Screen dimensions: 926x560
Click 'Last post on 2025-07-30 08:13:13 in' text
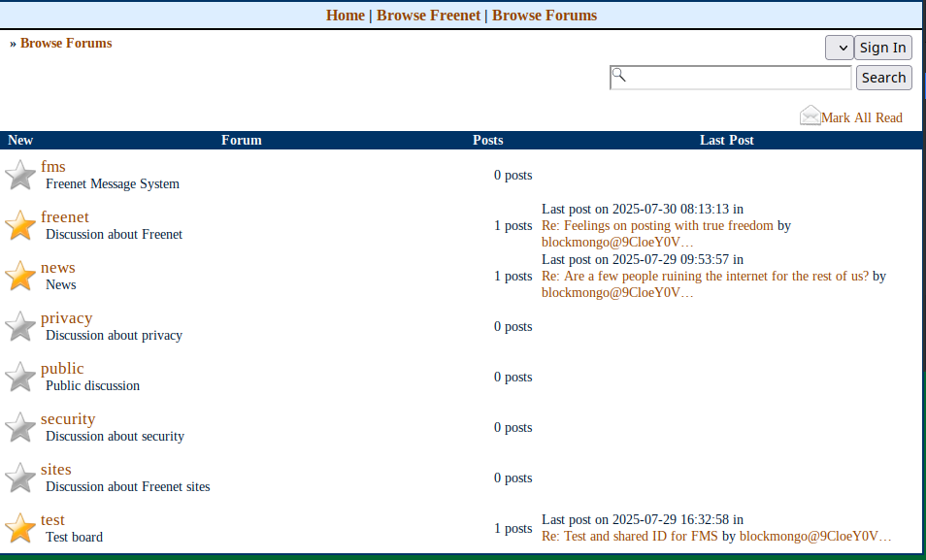[x=643, y=209]
